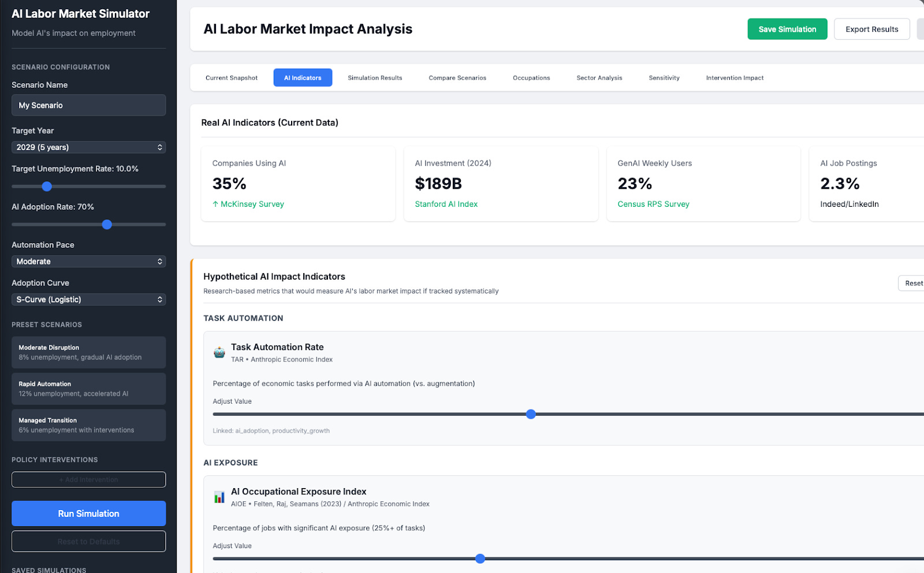This screenshot has height=573, width=924.
Task: Click the AI Labor Market Simulator sidebar title
Action: pos(80,14)
